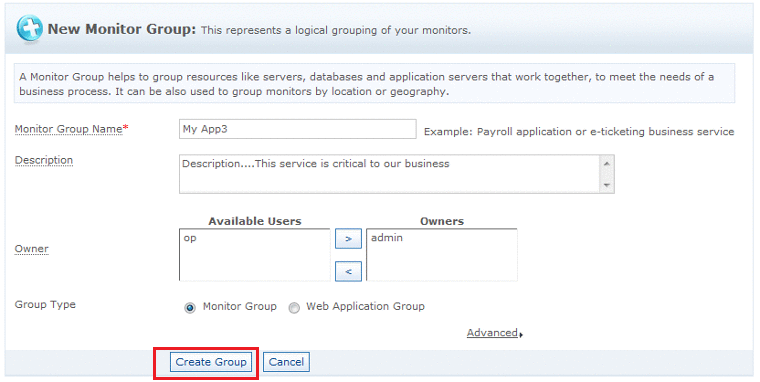This screenshot has width=760, height=382.
Task: Click the Owners column heading
Action: (442, 221)
